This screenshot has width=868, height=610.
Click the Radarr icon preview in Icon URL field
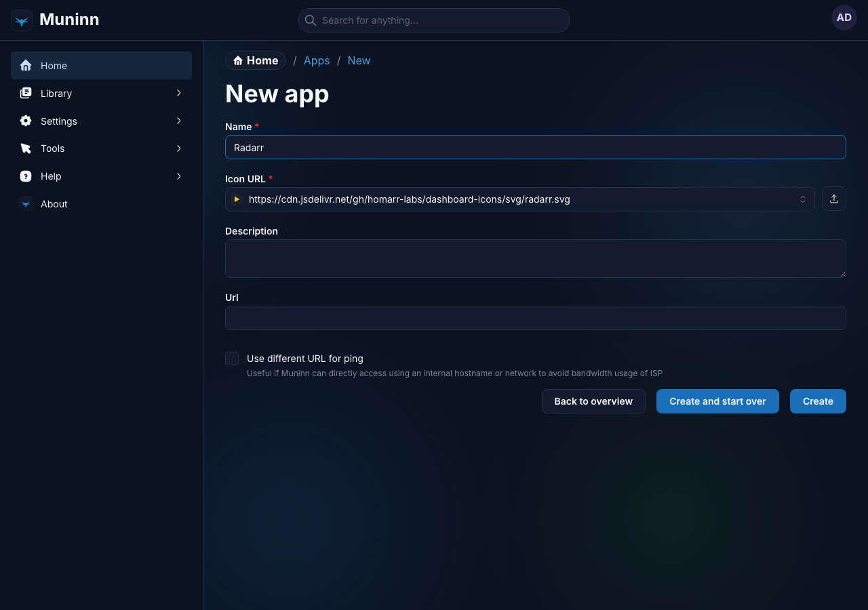[237, 199]
